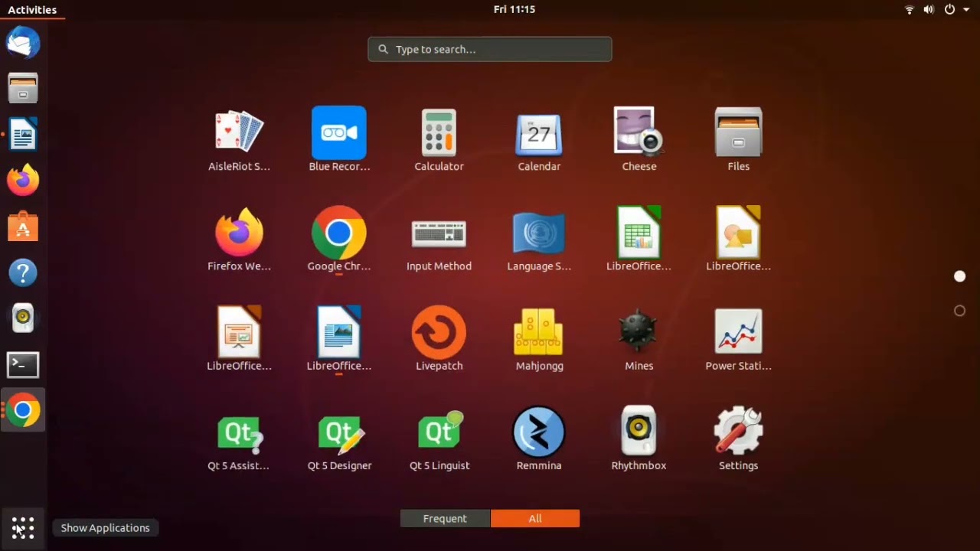Open the Calculator app
The image size is (980, 551).
(439, 139)
